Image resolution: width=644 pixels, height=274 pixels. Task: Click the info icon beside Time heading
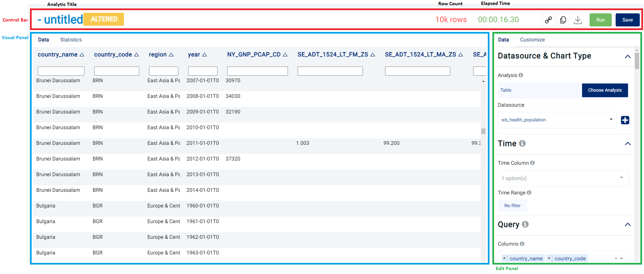(x=522, y=143)
